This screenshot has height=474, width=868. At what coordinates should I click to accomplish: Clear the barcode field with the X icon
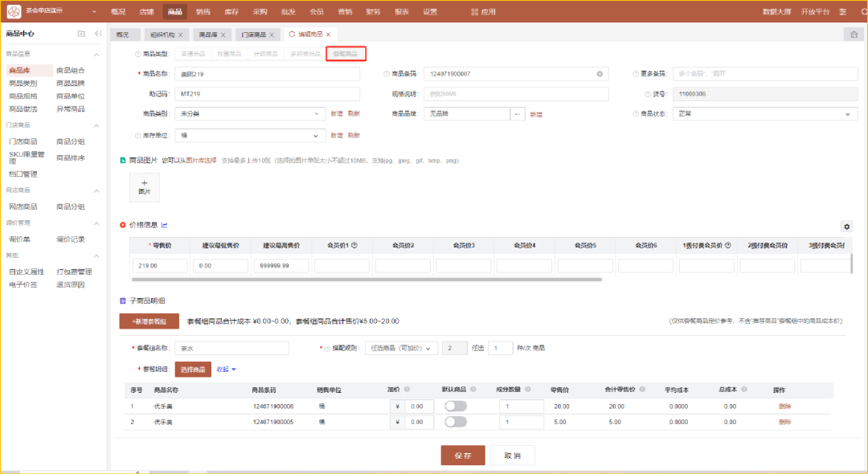[x=600, y=74]
